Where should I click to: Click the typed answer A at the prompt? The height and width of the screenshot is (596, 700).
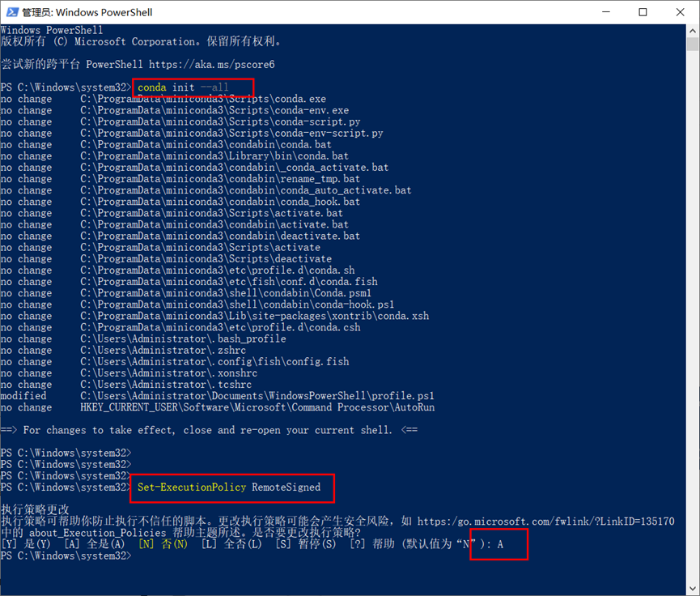pos(501,544)
